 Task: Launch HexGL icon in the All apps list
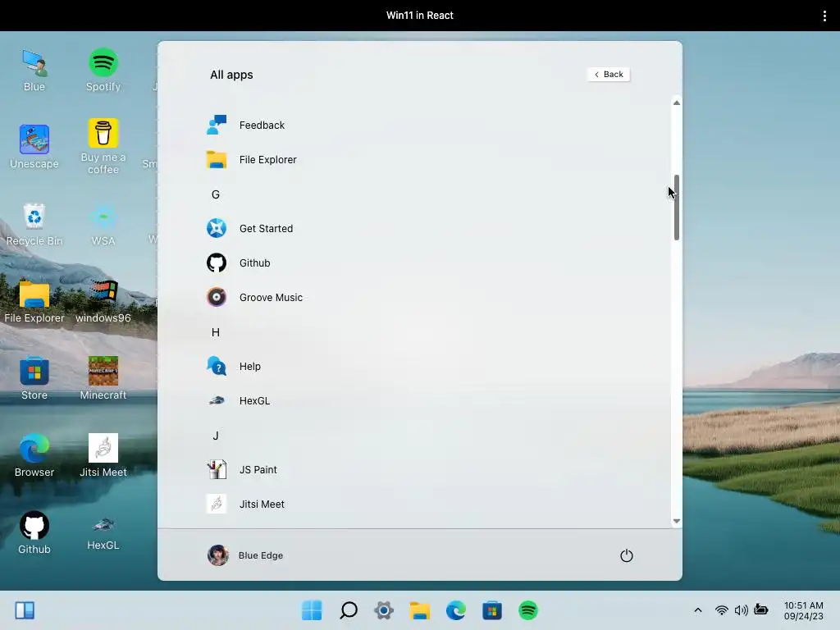[217, 400]
